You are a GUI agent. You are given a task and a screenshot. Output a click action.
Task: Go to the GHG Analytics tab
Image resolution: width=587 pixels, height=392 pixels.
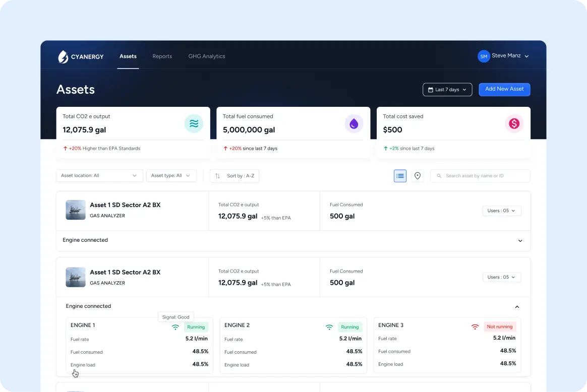coord(207,56)
